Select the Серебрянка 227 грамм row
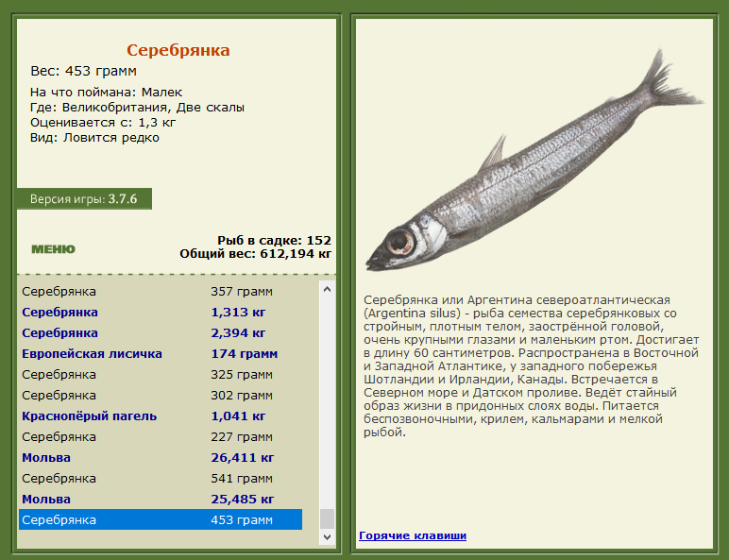This screenshot has width=729, height=560. pos(161,436)
